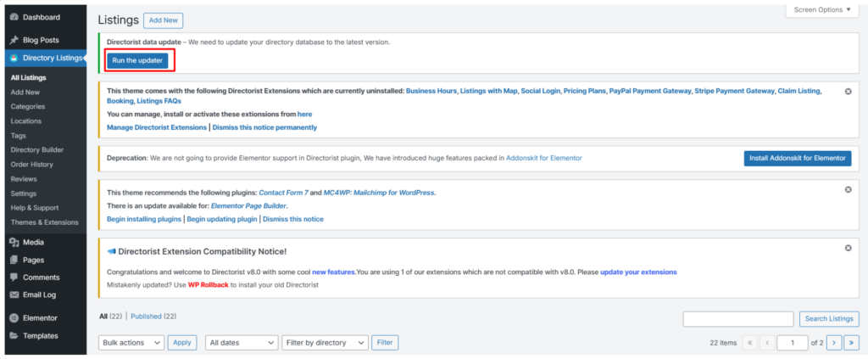Click the Search Listings text field
The height and width of the screenshot is (359, 868).
tap(738, 318)
